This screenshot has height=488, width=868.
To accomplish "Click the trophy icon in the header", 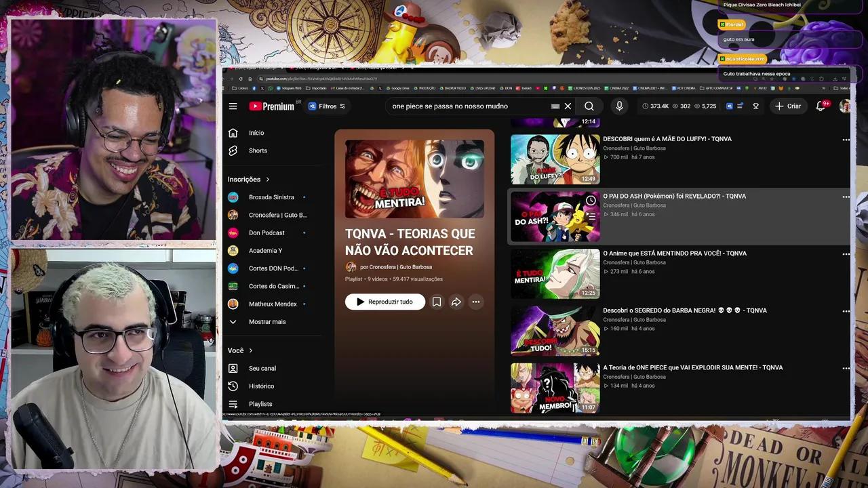I will point(755,106).
